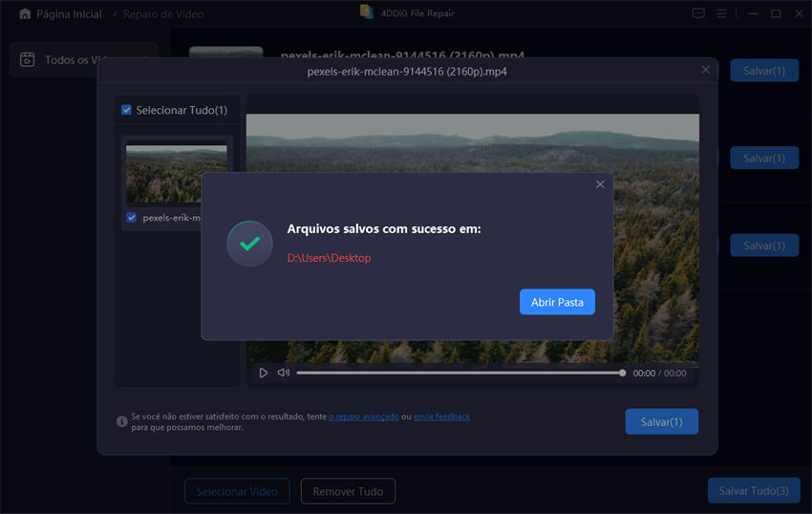This screenshot has width=812, height=514.
Task: Open the feedback chat icon in title bar
Action: click(x=698, y=13)
